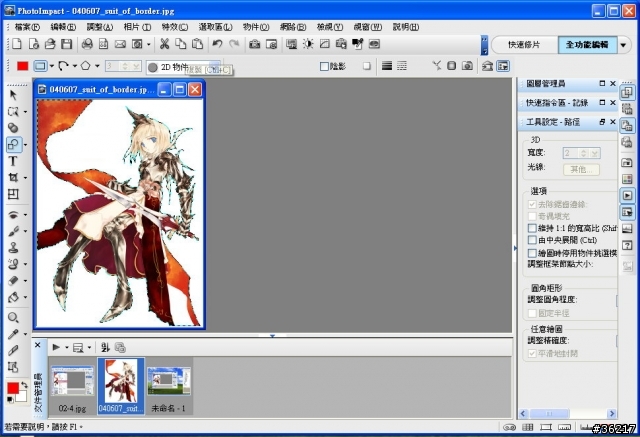Enable 由中央展開 (Ctrl) checkbox
The image size is (640, 437).
532,240
